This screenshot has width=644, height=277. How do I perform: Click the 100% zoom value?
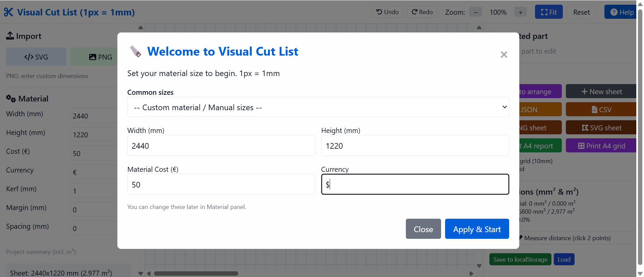point(498,12)
